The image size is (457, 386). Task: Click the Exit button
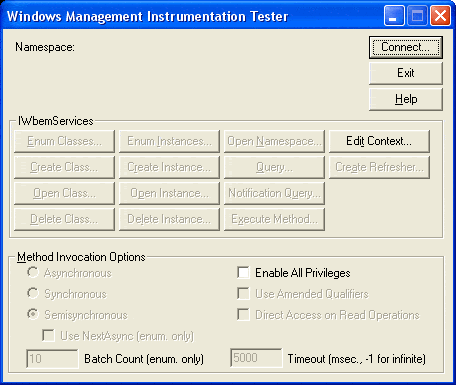click(x=406, y=73)
